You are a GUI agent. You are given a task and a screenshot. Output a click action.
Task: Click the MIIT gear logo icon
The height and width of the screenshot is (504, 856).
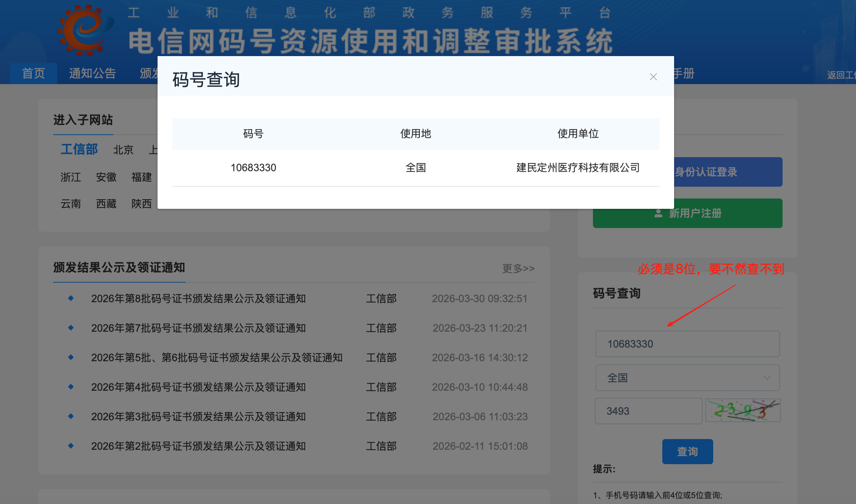[84, 30]
